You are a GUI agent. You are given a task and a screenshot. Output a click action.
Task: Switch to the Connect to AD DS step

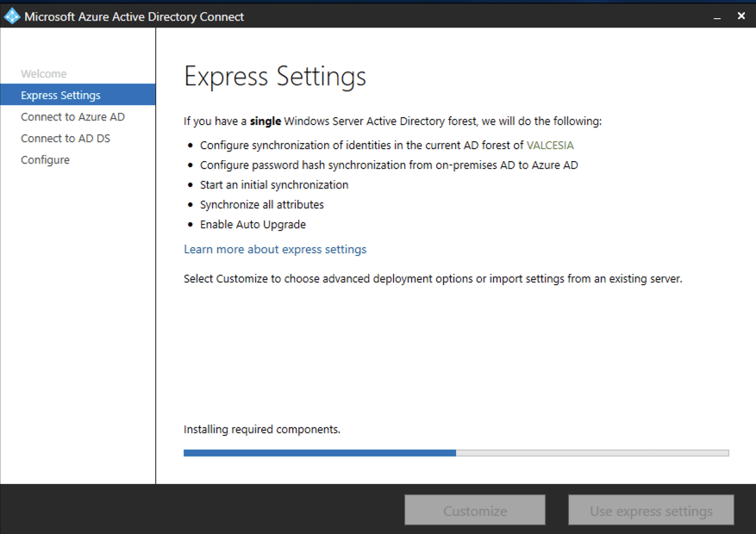point(66,139)
